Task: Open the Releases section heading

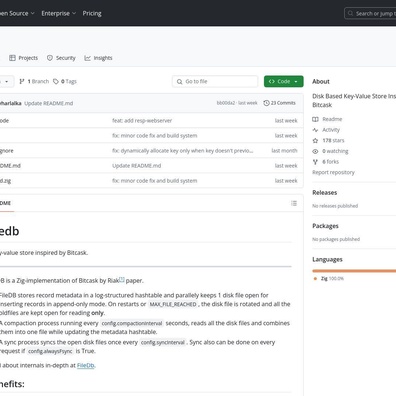Action: tap(324, 193)
